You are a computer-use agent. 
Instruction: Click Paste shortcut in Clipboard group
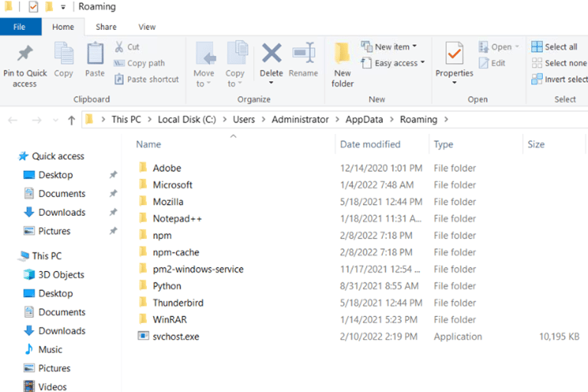pyautogui.click(x=146, y=79)
